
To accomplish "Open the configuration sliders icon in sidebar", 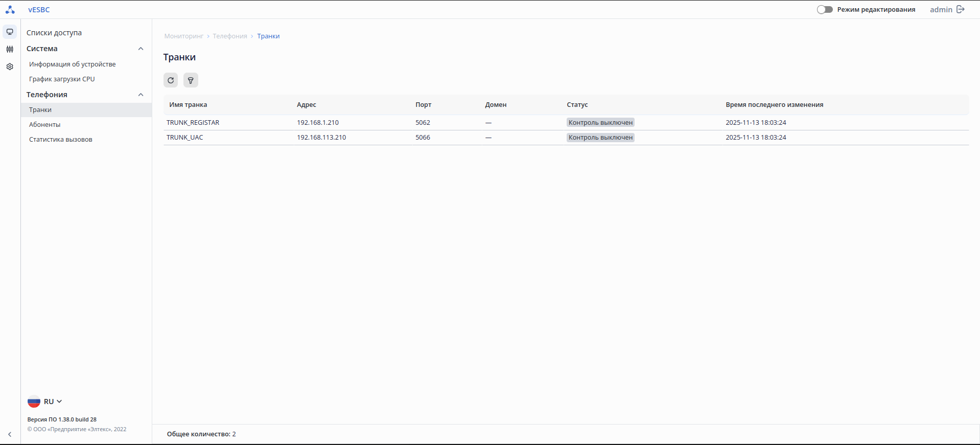I will point(10,49).
